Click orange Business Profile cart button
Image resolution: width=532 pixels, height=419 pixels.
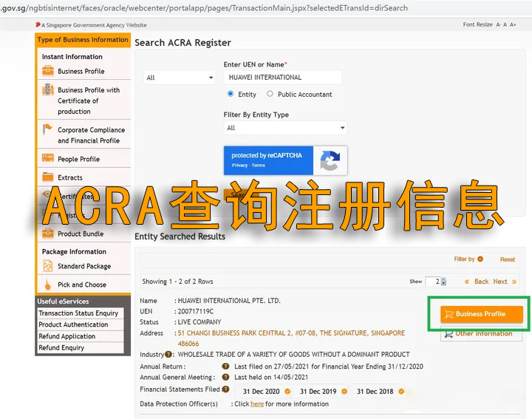tap(482, 314)
